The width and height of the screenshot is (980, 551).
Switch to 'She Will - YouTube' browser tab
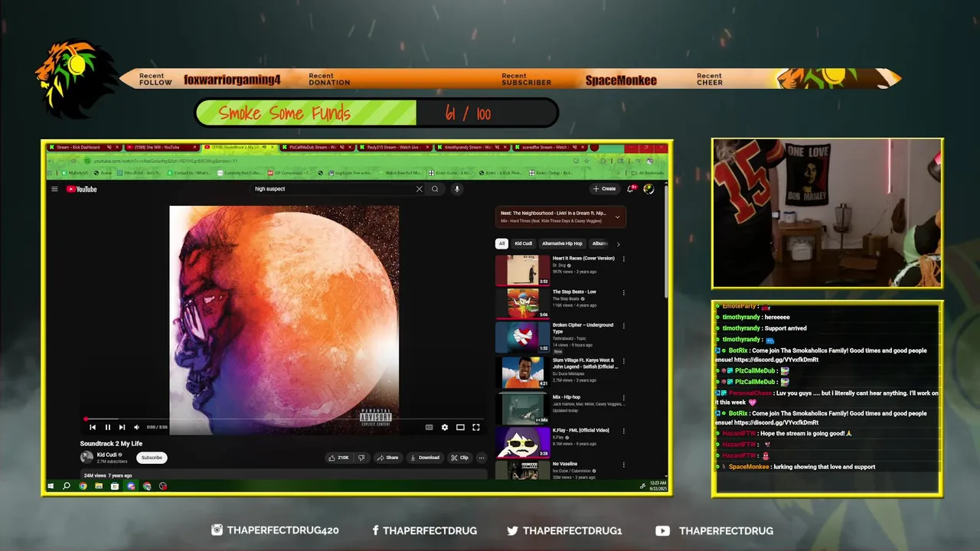coord(162,147)
